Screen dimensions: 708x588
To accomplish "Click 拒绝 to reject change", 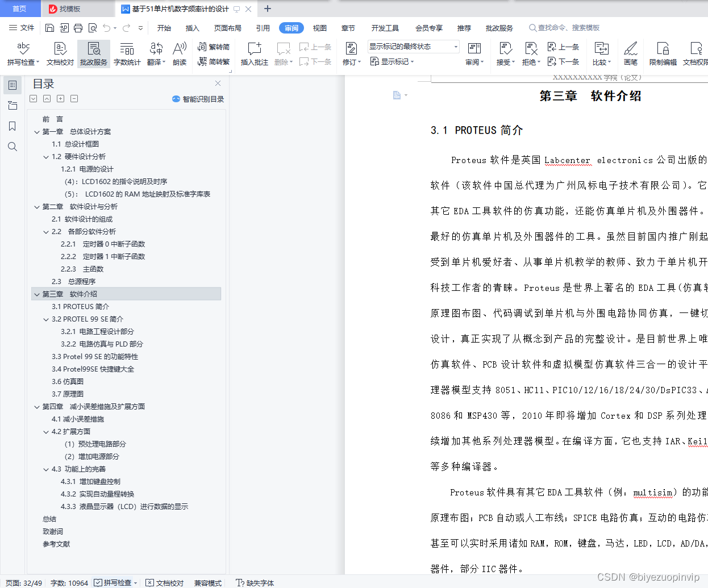I will coord(531,54).
